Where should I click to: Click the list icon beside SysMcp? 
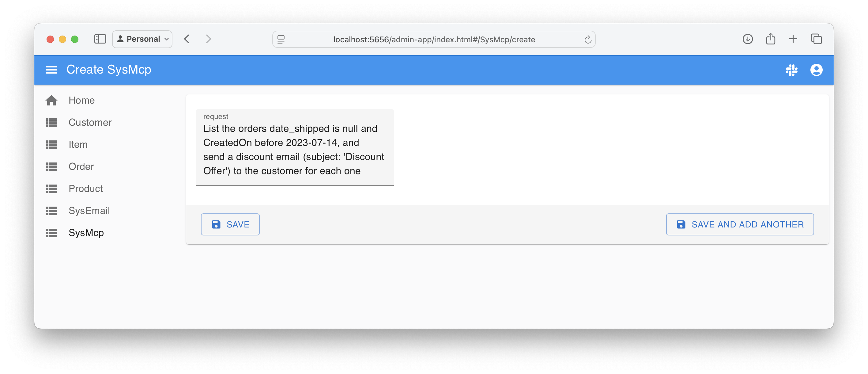(51, 233)
